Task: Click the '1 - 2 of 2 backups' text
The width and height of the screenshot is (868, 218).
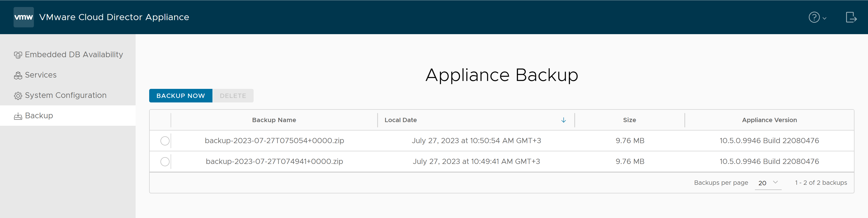Action: click(x=821, y=183)
